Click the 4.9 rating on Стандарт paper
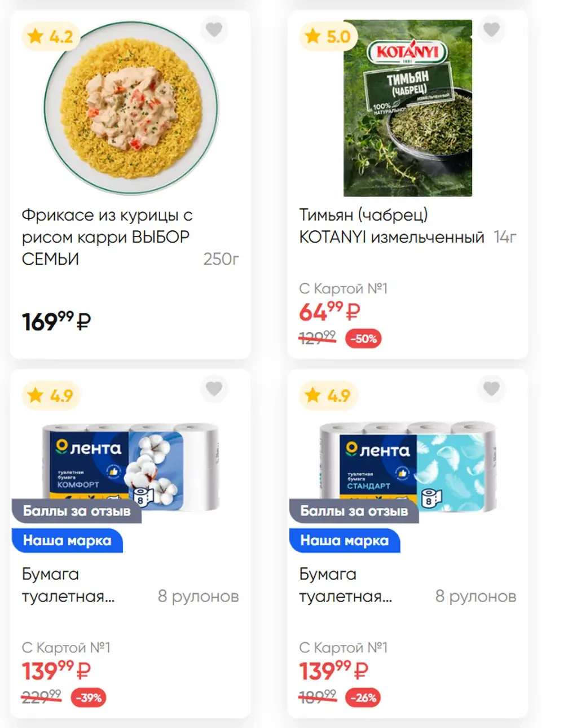This screenshot has height=728, width=564. (x=328, y=396)
